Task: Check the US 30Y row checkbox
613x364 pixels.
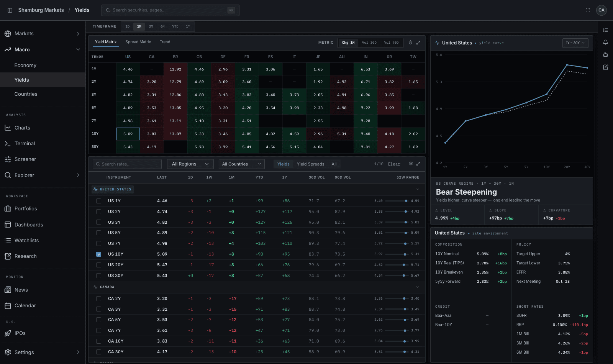Action: pos(98,275)
